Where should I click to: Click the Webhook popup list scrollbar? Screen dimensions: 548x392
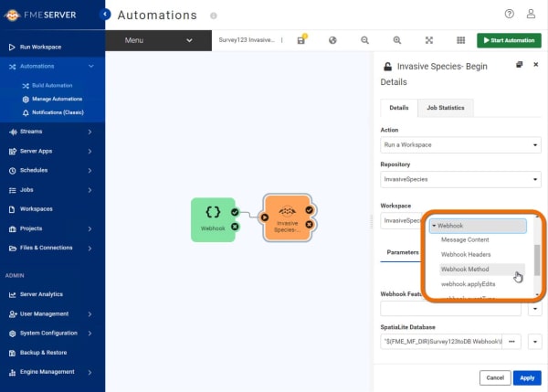(537, 260)
